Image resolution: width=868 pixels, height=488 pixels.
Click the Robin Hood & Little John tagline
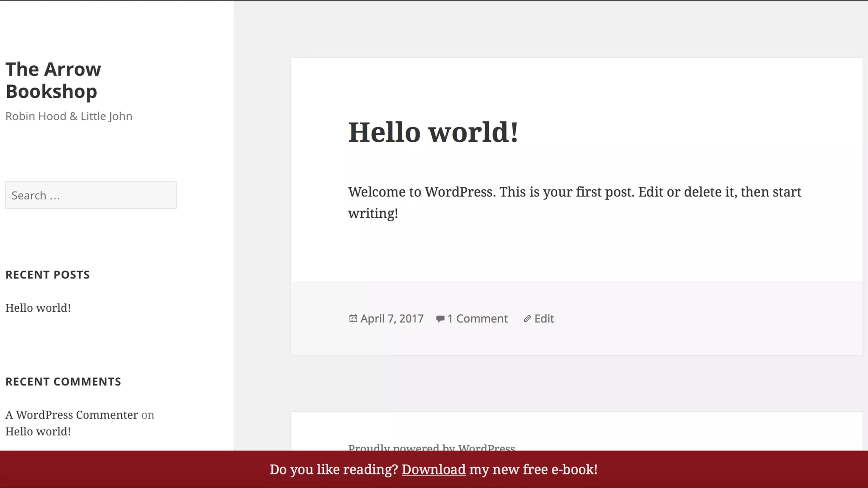click(x=69, y=116)
